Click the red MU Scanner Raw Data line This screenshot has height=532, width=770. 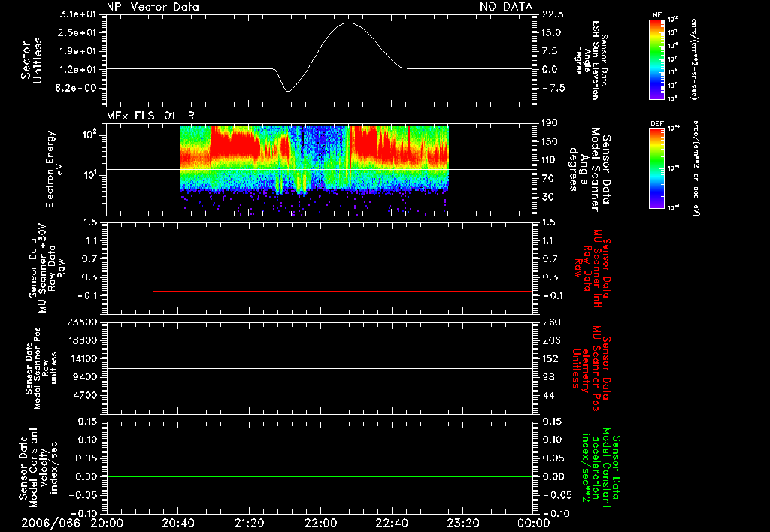(343, 291)
